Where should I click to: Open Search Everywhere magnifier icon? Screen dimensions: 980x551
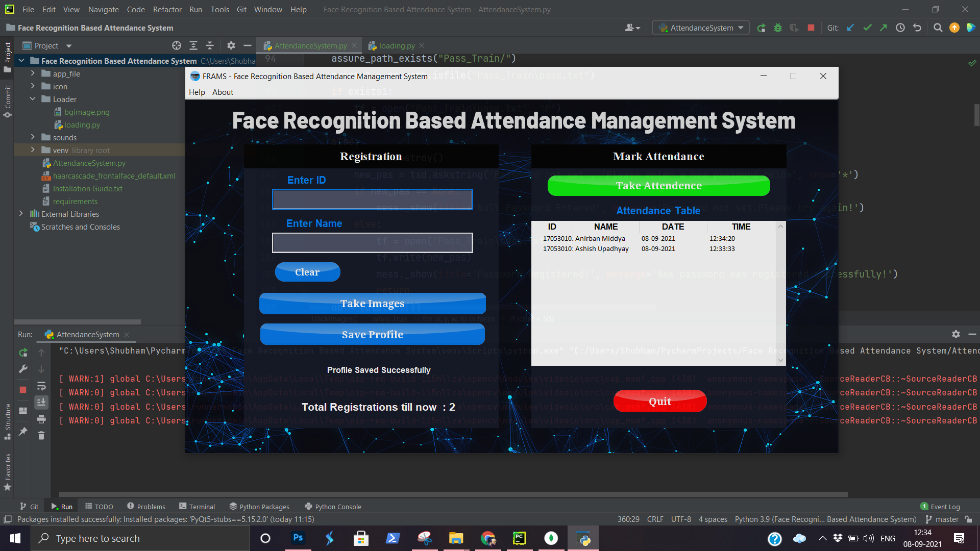pyautogui.click(x=938, y=28)
